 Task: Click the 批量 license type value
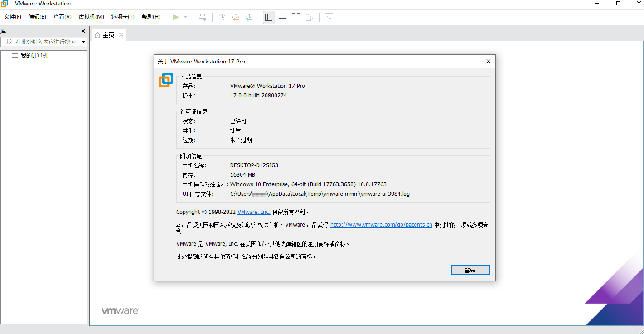coord(236,131)
